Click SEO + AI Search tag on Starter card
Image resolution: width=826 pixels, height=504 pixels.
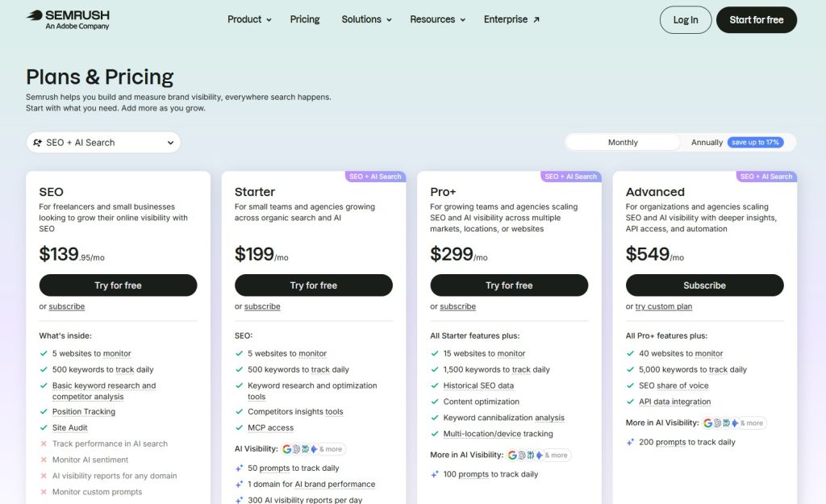[375, 177]
